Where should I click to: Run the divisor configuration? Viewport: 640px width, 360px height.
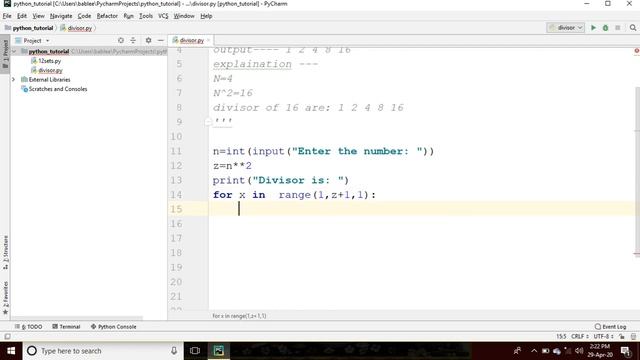click(593, 28)
